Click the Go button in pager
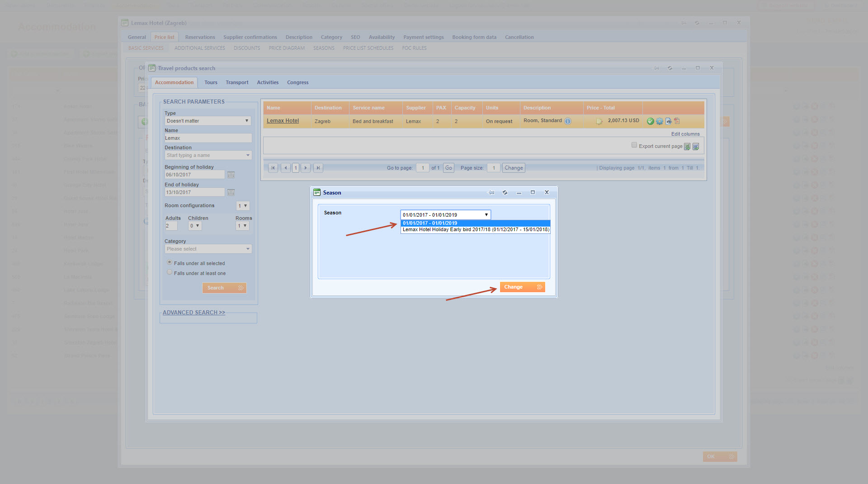Image resolution: width=868 pixels, height=484 pixels. (x=448, y=168)
